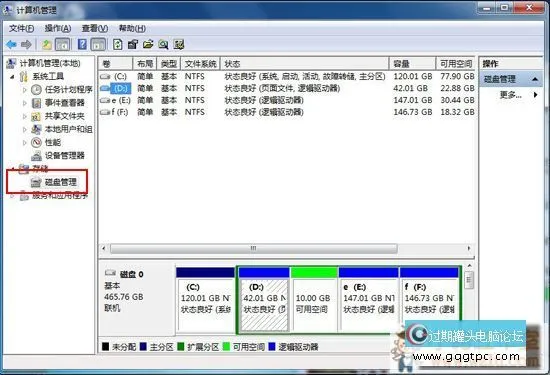Select the (D:) volume row

coord(287,88)
